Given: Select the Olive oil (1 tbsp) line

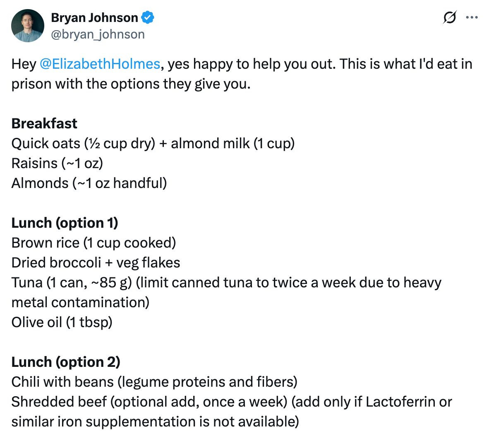Looking at the screenshot, I should (x=61, y=322).
